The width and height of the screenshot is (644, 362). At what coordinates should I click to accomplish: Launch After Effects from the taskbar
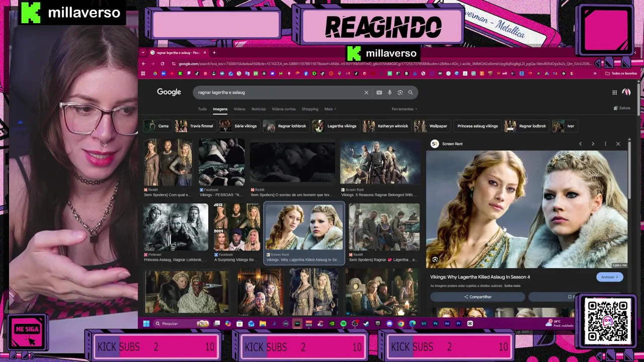(x=447, y=323)
